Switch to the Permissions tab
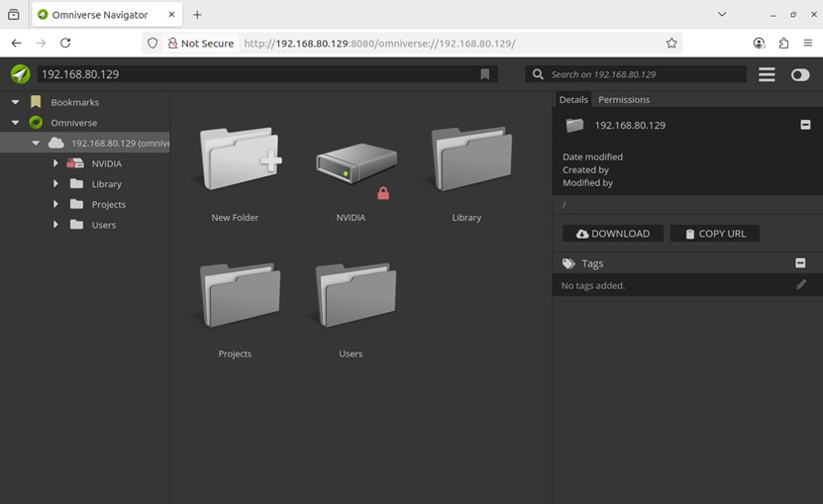823x504 pixels. pyautogui.click(x=624, y=99)
